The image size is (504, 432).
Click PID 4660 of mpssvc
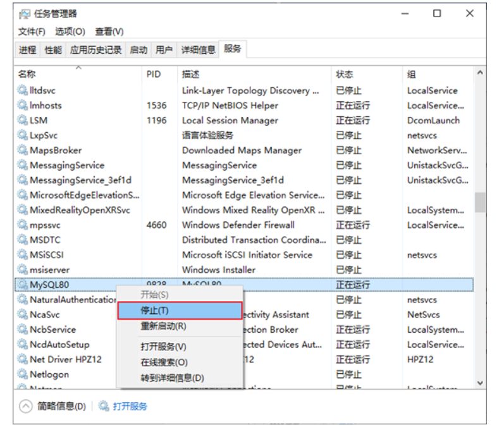157,225
